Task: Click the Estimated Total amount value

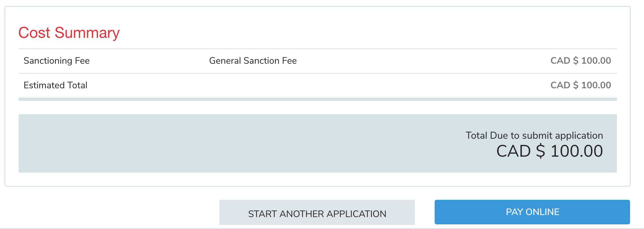Action: [580, 85]
